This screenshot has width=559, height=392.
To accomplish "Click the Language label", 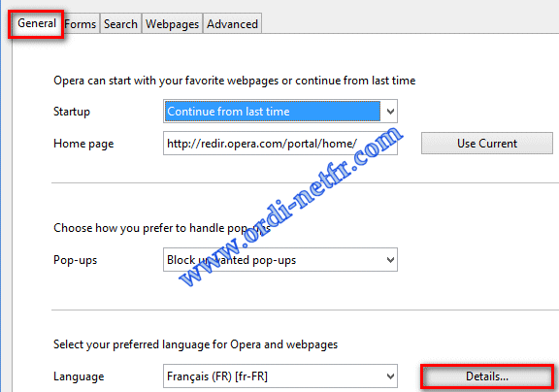I will tap(79, 376).
